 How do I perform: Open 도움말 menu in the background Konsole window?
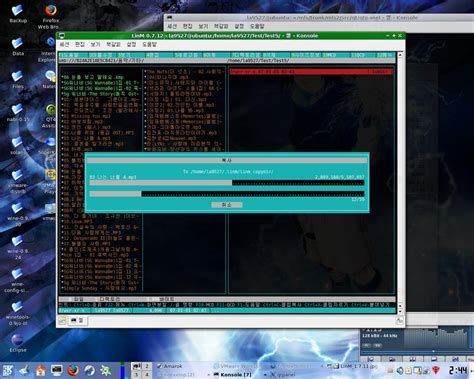tap(257, 26)
